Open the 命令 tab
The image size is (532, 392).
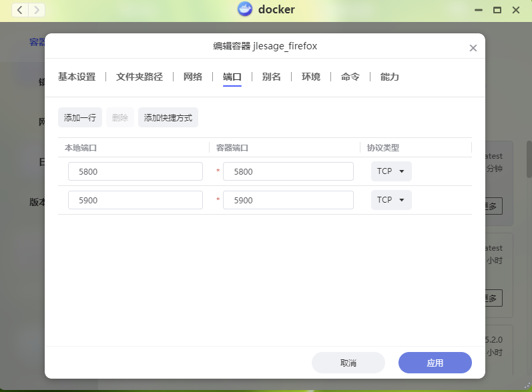[x=350, y=77]
